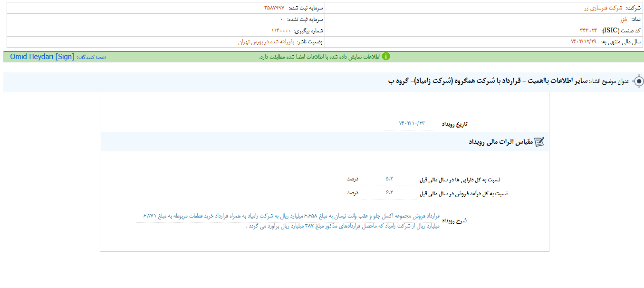Screen dimensions: 644x288
Task: Click the disclosure title قرارداد با شرکت همگروه
Action: click(x=480, y=81)
